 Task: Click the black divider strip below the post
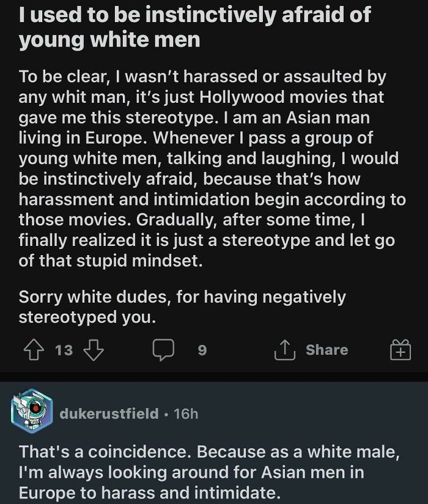coord(214,376)
